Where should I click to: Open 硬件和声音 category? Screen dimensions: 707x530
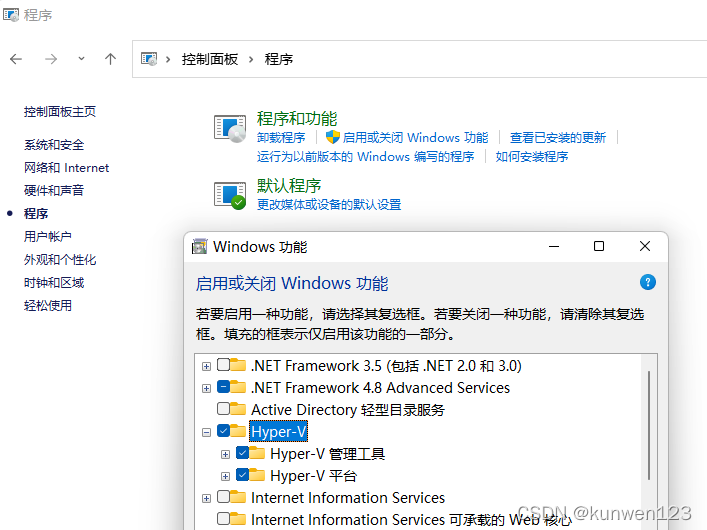point(54,190)
